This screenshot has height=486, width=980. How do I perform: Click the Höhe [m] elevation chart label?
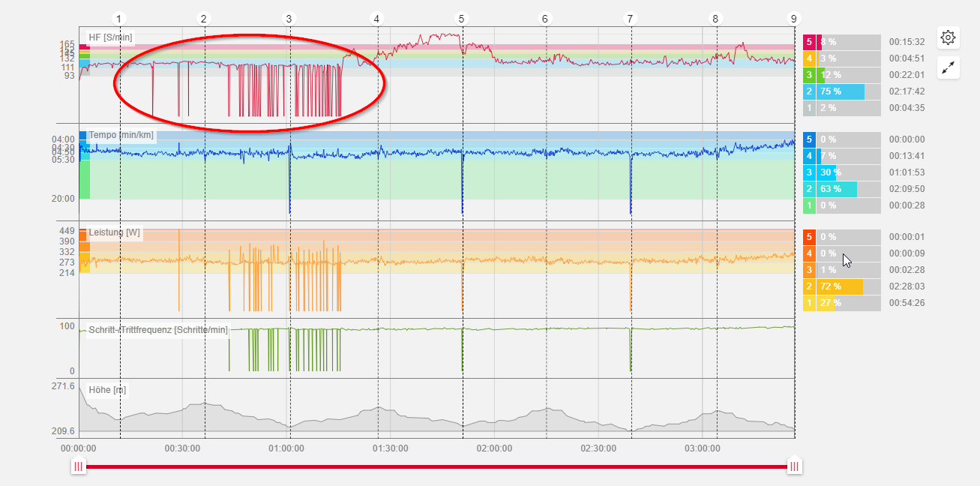[x=107, y=388]
